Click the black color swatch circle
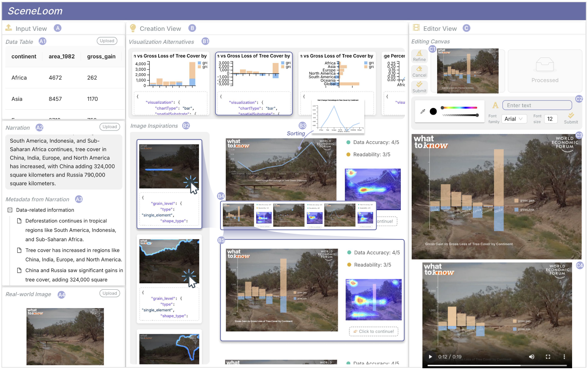 433,111
